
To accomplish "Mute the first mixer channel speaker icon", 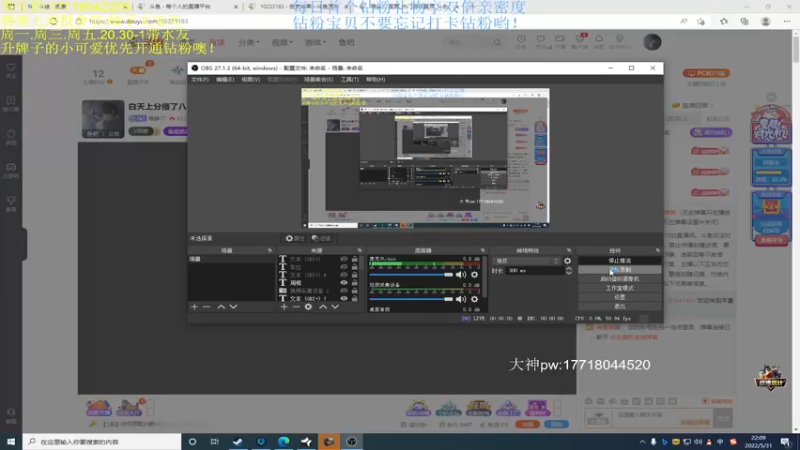I will pyautogui.click(x=461, y=274).
